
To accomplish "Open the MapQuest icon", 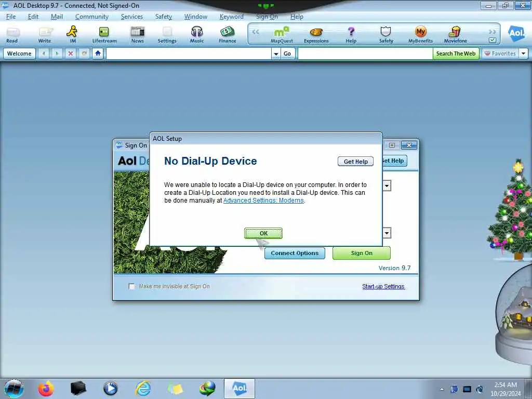I will 282,35.
